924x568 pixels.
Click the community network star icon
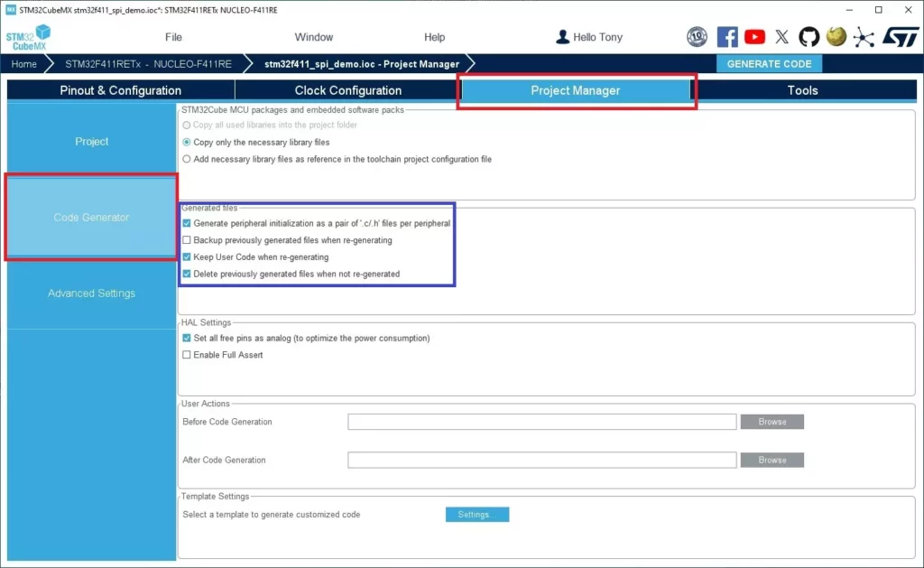tap(864, 37)
